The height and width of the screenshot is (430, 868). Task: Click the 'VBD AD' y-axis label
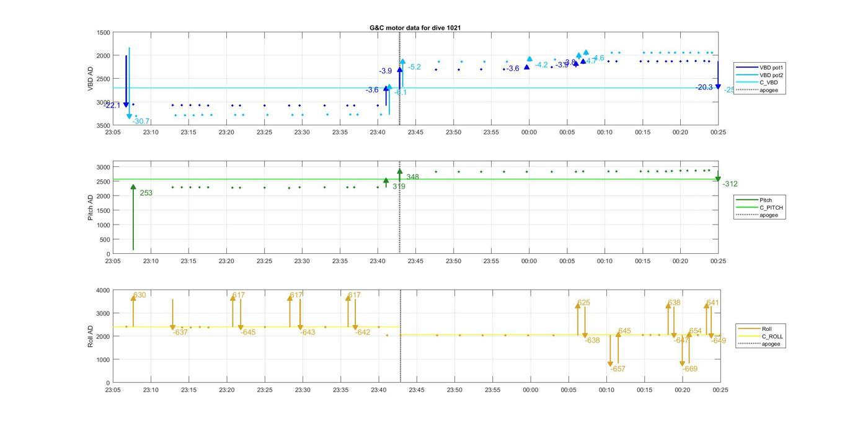(x=91, y=79)
